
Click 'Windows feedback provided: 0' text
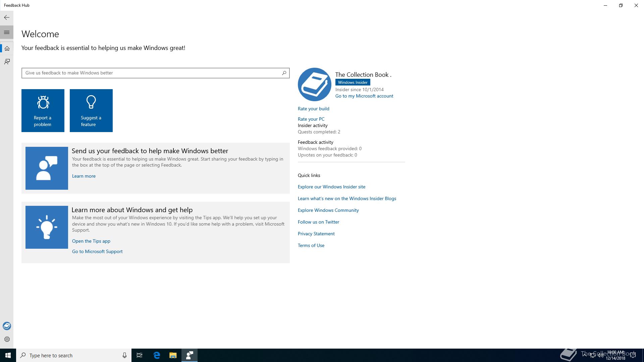330,148
